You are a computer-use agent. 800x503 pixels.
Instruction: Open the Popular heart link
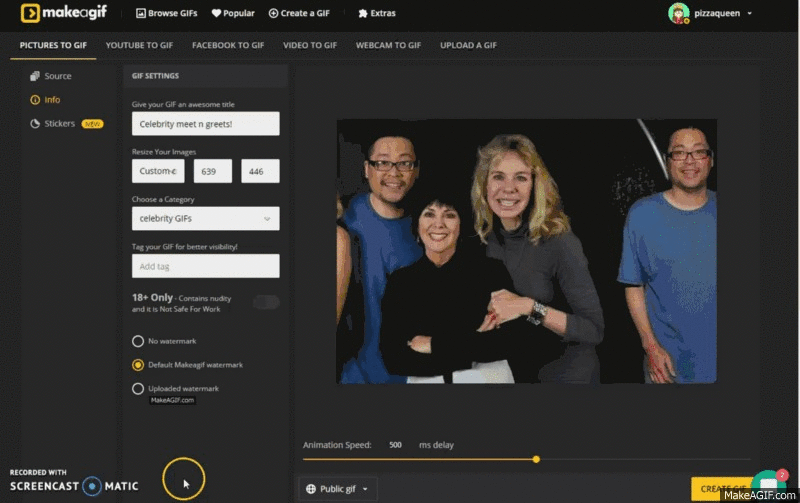[x=232, y=14]
